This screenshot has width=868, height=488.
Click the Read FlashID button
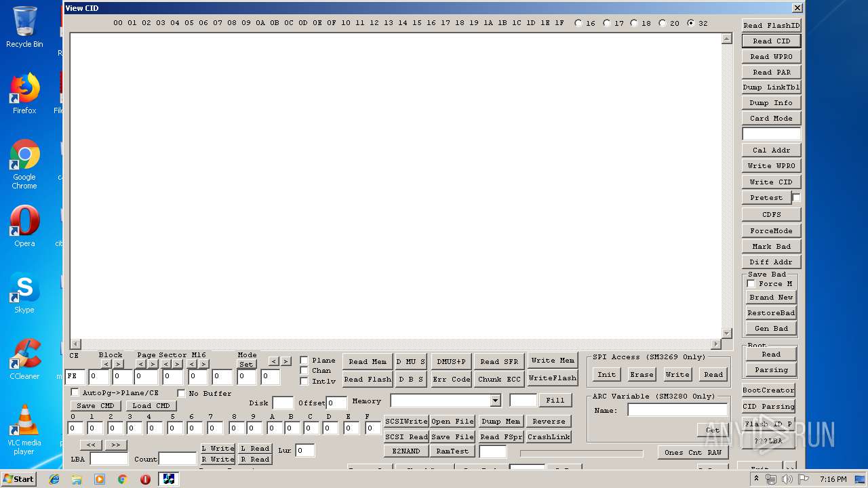tap(772, 26)
